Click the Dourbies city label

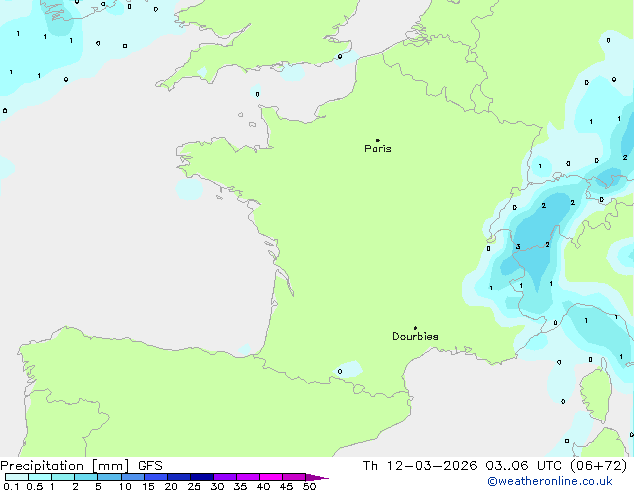(415, 336)
